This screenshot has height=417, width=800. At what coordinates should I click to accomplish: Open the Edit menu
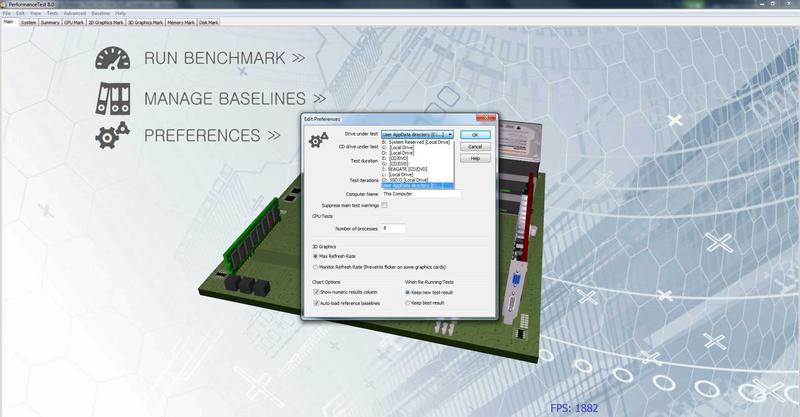[20, 13]
